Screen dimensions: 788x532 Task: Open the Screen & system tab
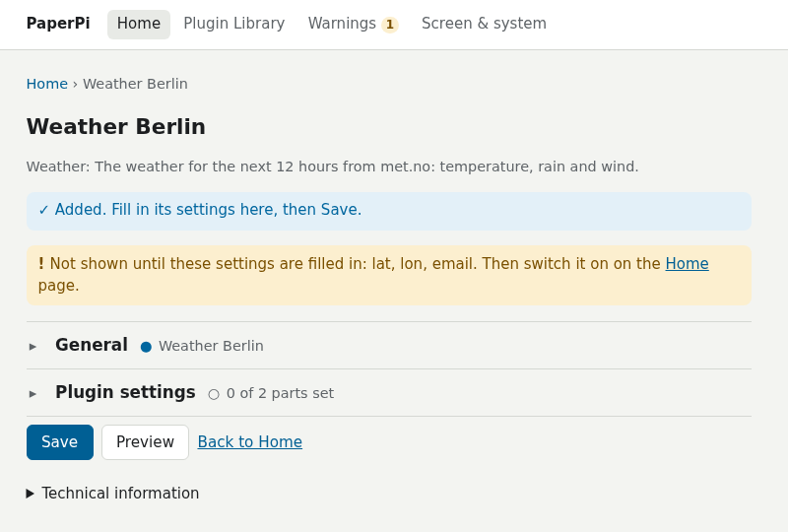click(x=484, y=24)
